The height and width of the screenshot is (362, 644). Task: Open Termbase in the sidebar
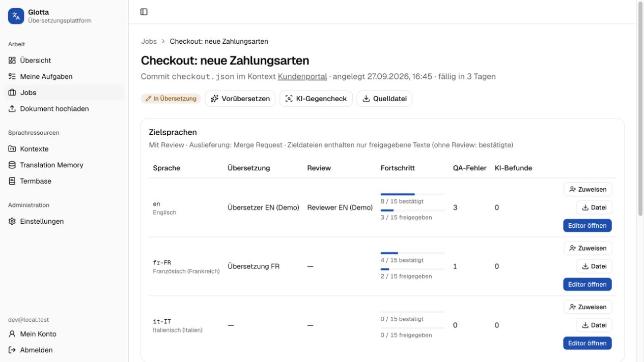point(64,181)
